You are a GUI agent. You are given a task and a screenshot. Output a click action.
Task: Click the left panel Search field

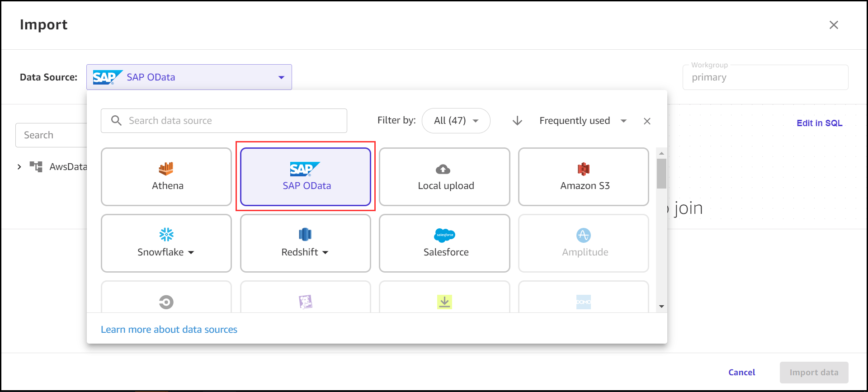[x=51, y=135]
